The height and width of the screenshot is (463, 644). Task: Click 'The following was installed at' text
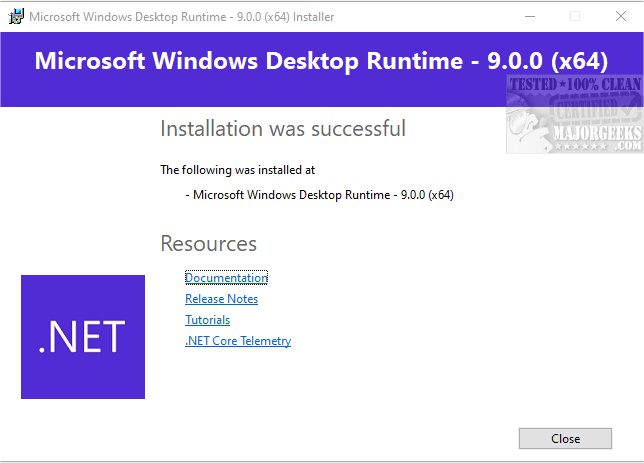(238, 170)
